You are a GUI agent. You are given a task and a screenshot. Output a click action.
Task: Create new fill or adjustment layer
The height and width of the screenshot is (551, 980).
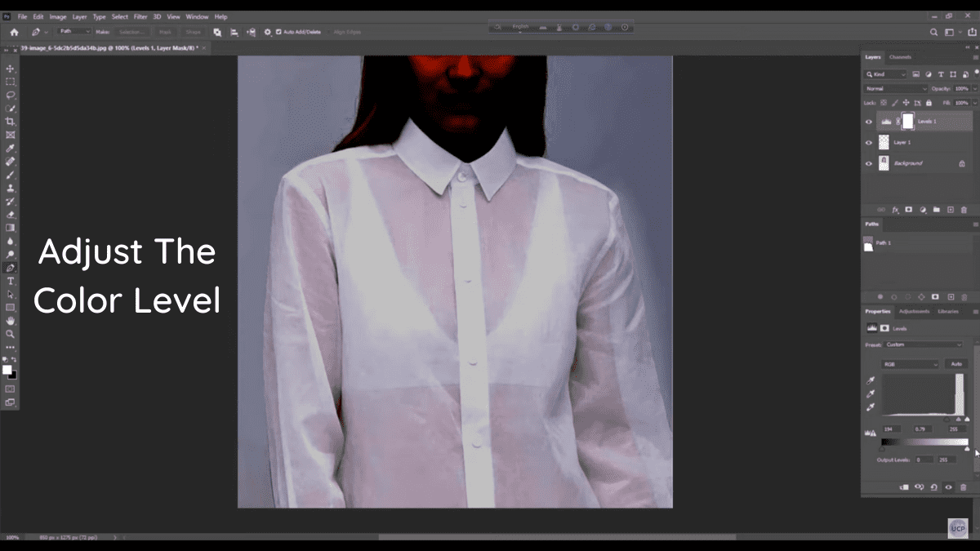[x=922, y=210]
